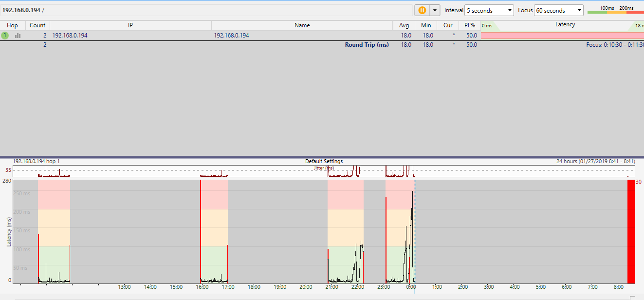Click the Latency graph column header
This screenshot has height=300, width=644.
(x=565, y=25)
